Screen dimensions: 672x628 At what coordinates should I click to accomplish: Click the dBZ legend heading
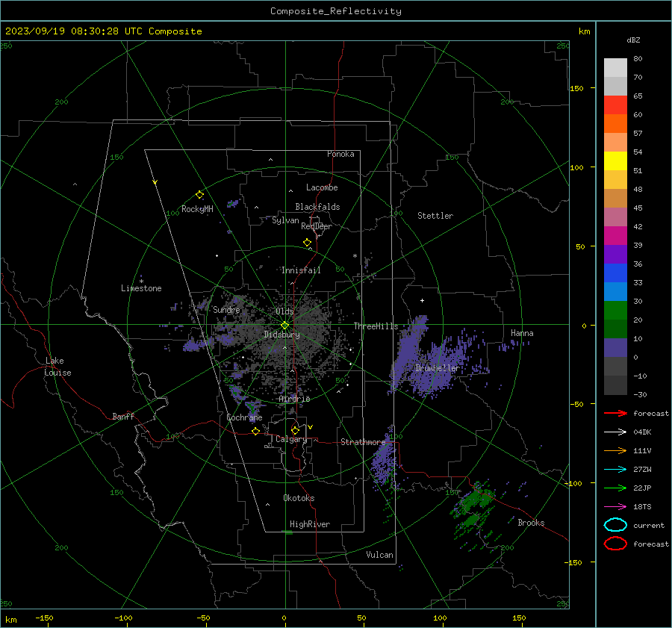point(633,40)
